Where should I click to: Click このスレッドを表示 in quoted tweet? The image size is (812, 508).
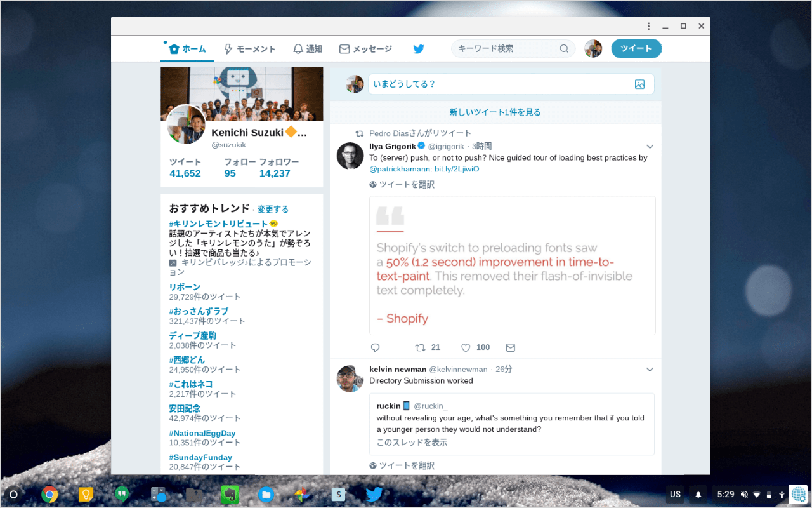[412, 443]
